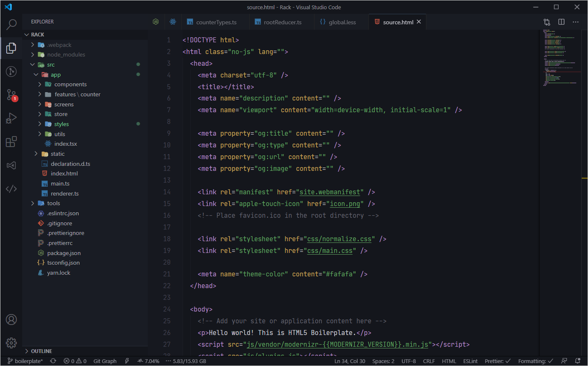Open the Explorer view icon
This screenshot has width=588, height=366.
coord(11,48)
